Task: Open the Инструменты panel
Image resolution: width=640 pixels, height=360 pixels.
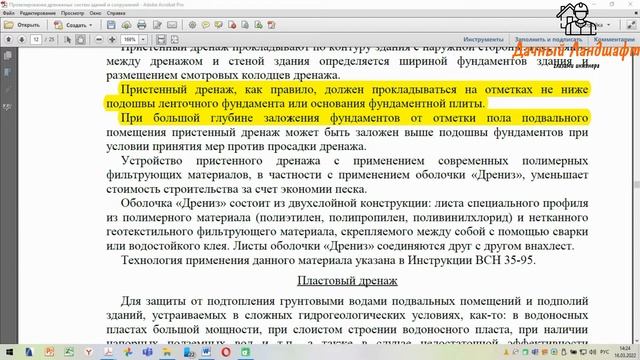Action: (483, 40)
